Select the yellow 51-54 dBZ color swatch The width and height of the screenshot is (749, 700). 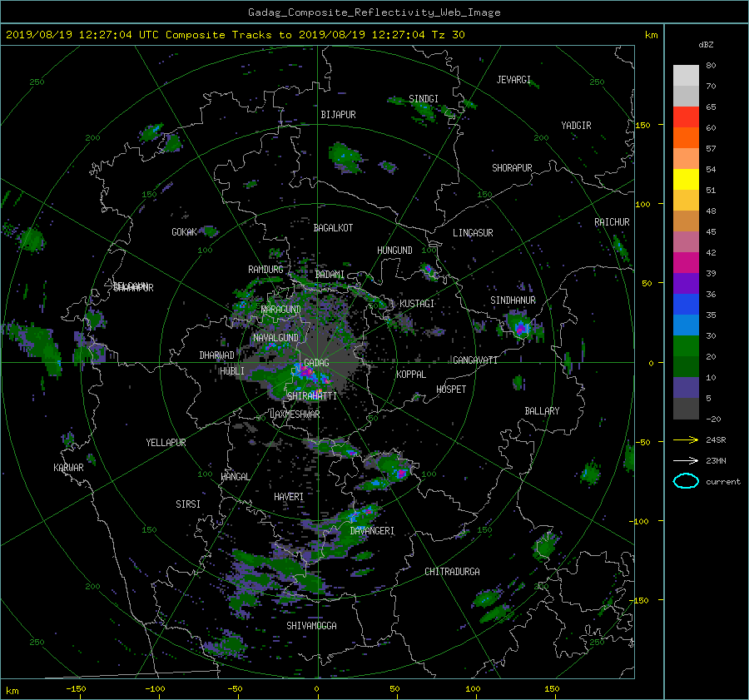[686, 180]
